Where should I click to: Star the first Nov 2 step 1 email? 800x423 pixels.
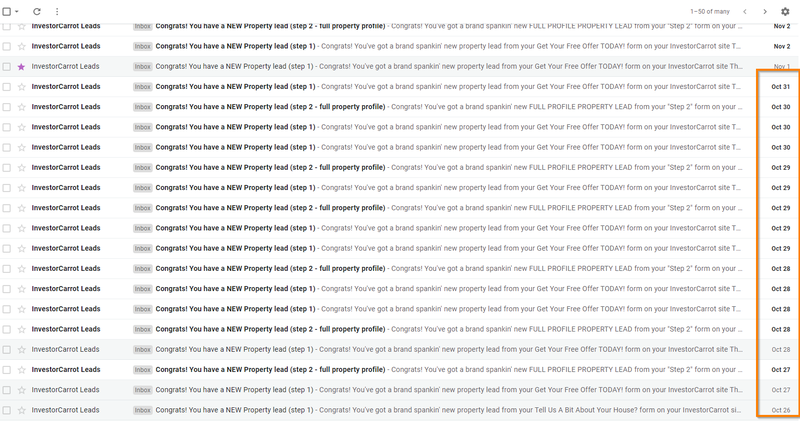coord(21,46)
